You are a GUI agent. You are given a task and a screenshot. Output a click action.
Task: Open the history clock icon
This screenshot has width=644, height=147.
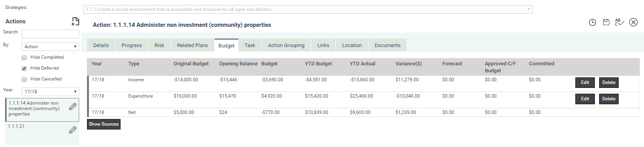(592, 23)
